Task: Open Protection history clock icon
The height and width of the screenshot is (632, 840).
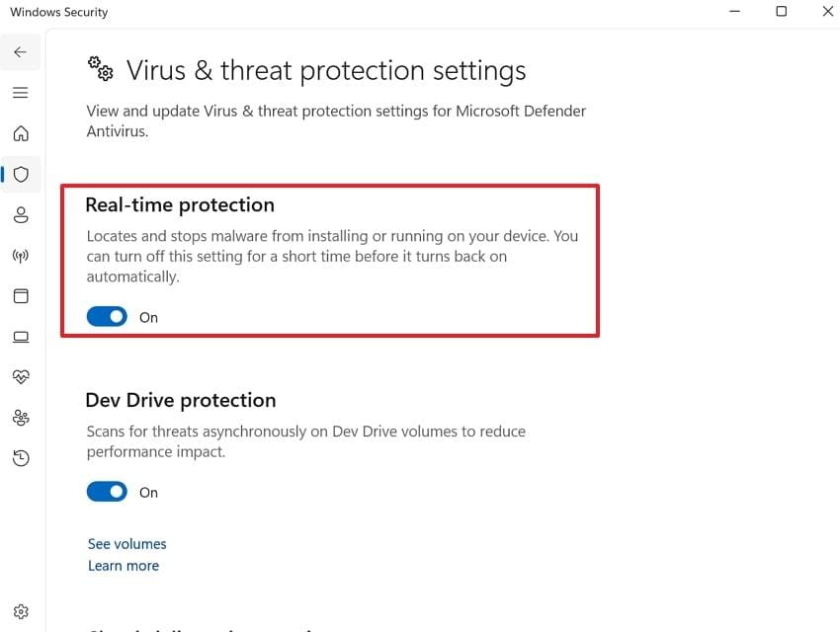Action: [21, 457]
